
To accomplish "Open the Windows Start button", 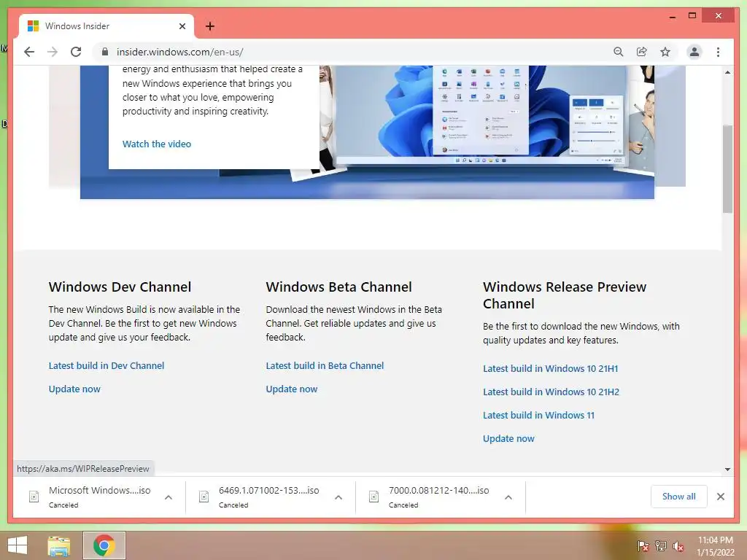I will pos(18,545).
